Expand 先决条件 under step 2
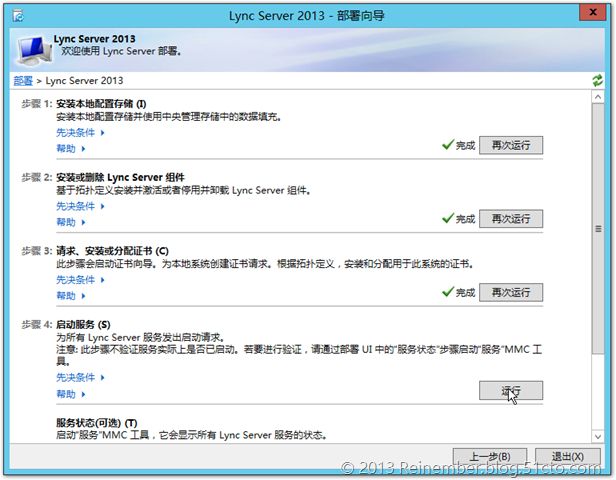Image resolution: width=616 pixels, height=480 pixels. point(80,206)
